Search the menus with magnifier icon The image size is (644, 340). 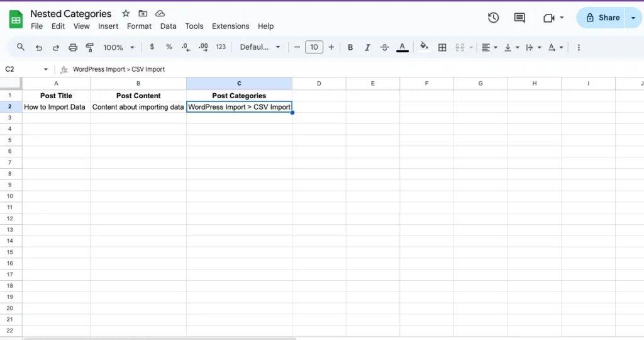21,47
